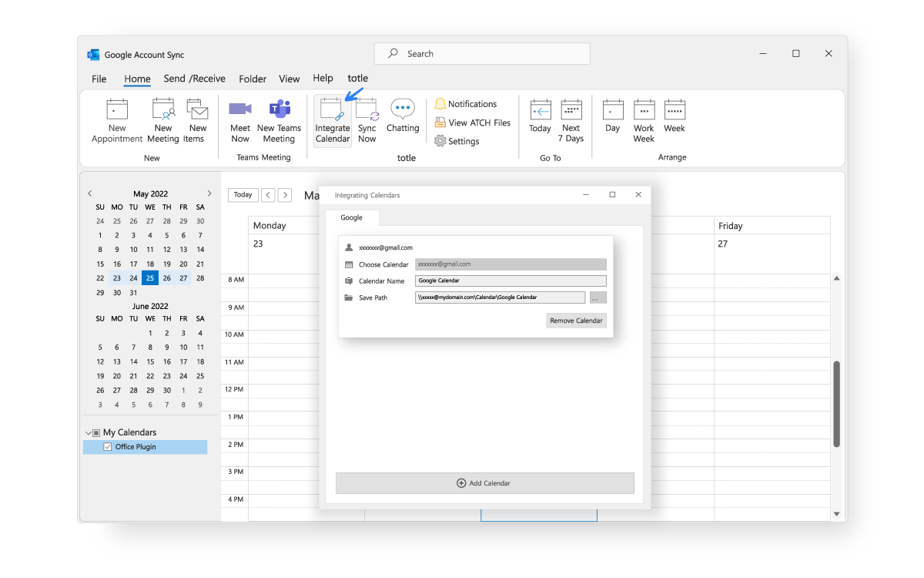Run Sync Now
The image size is (924, 578).
[367, 121]
